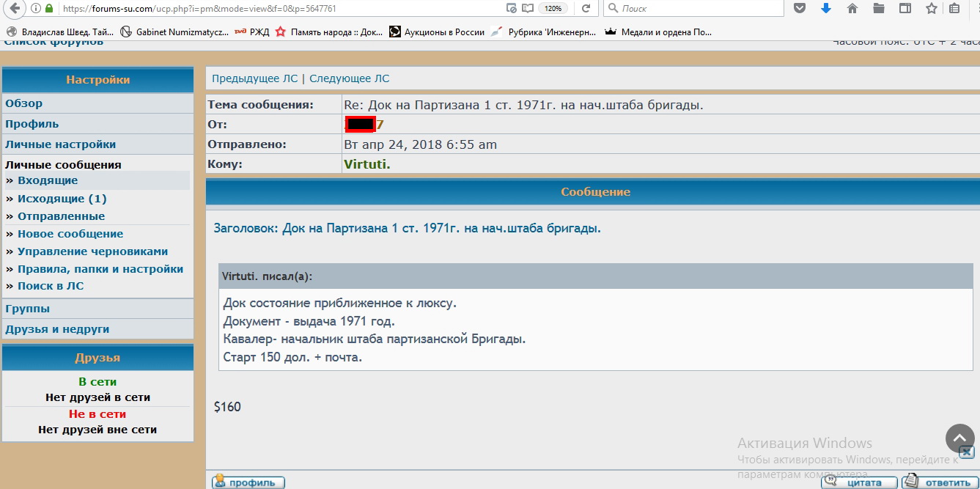Click the Старт 150 дол. + почта line
The image size is (980, 489).
click(x=292, y=358)
